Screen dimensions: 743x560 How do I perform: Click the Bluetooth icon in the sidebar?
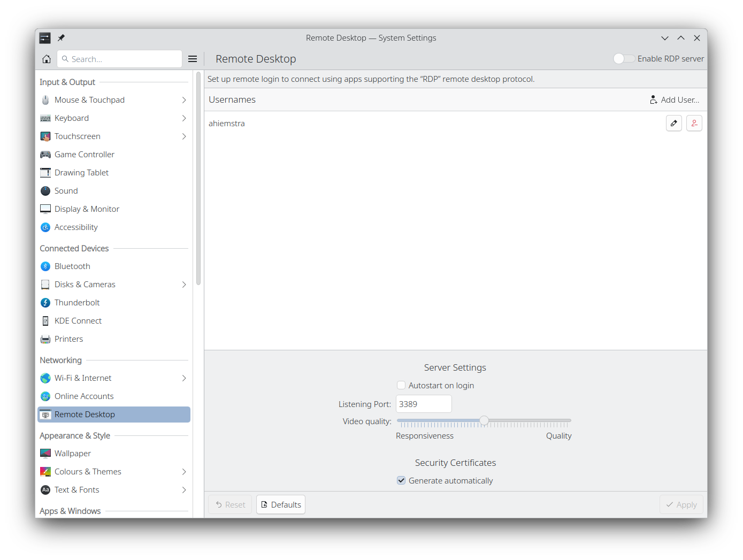click(x=45, y=266)
